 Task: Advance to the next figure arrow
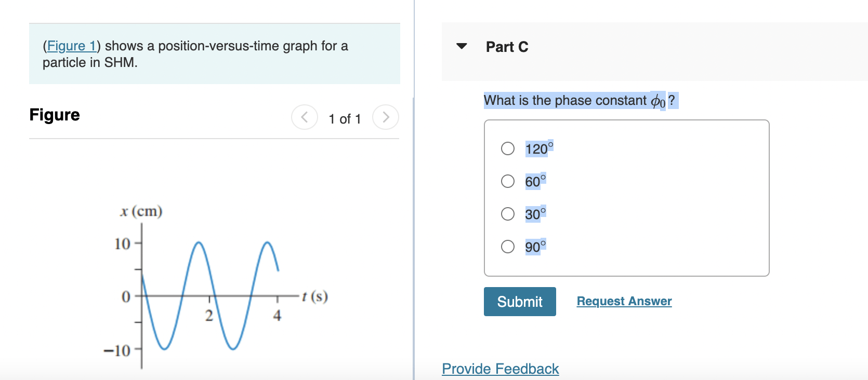coord(386,117)
